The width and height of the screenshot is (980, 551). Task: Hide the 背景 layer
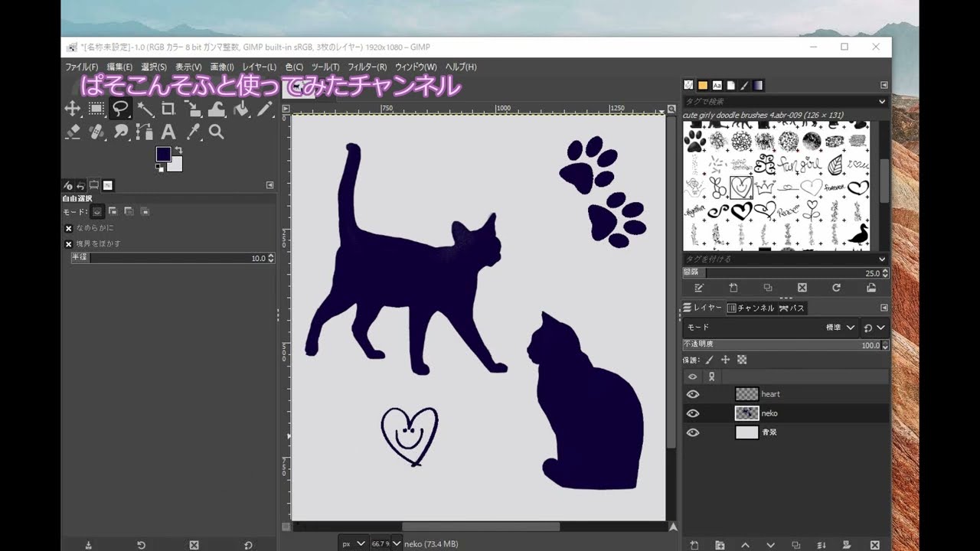[x=693, y=432]
